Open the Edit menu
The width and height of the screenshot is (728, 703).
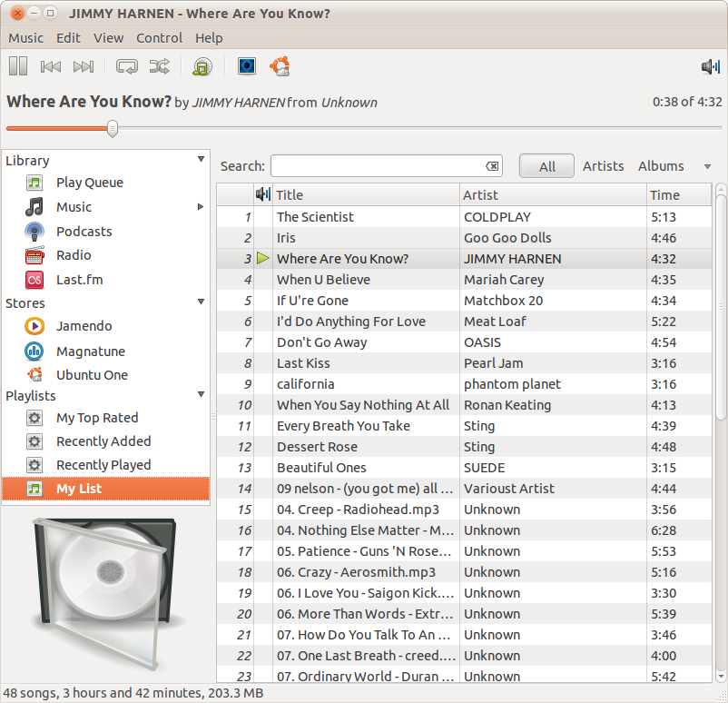pyautogui.click(x=68, y=37)
